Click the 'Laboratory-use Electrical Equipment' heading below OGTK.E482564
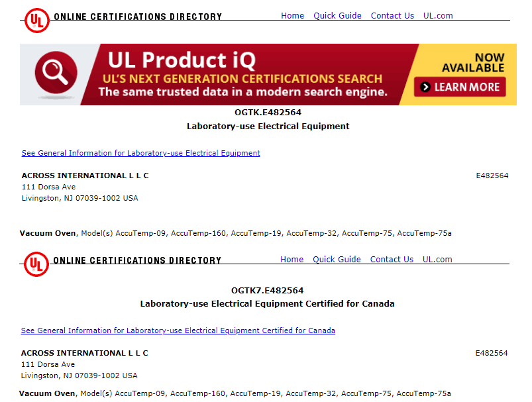Image resolution: width=532 pixels, height=402 pixels. [x=268, y=126]
